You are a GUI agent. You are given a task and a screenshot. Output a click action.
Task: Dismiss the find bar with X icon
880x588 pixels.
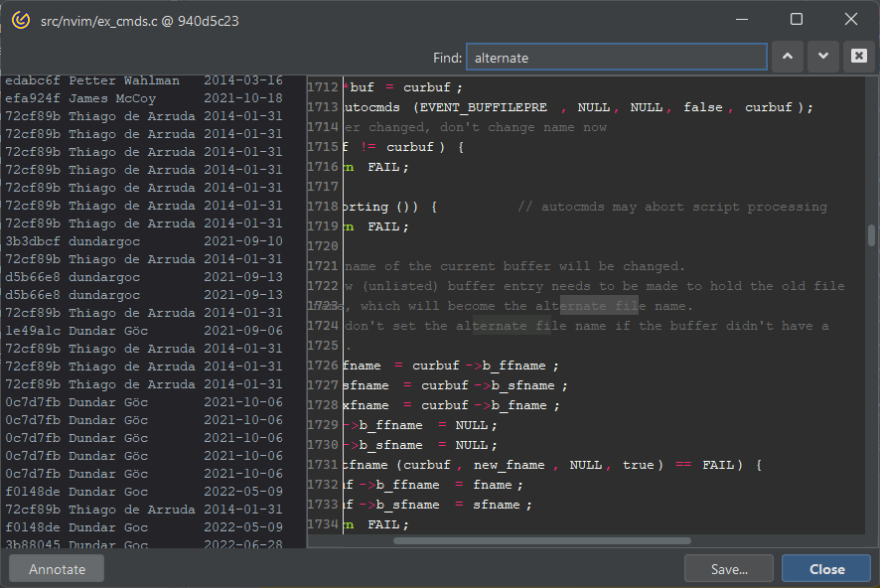click(x=857, y=57)
